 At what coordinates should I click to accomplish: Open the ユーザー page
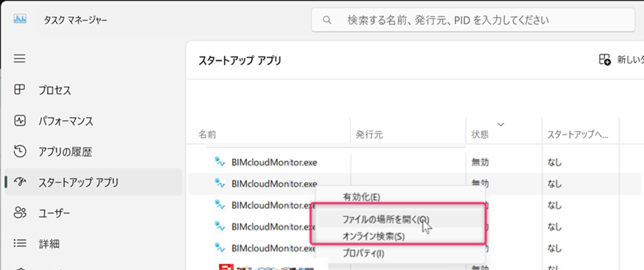pyautogui.click(x=94, y=213)
